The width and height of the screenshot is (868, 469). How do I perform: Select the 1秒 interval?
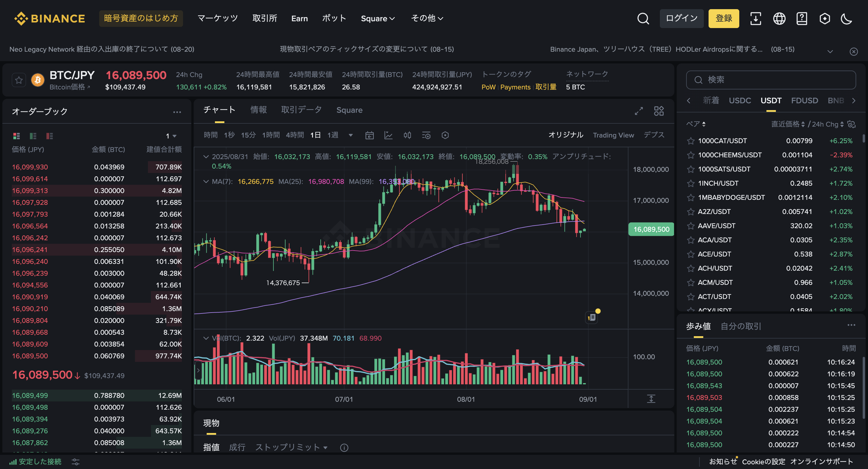click(229, 135)
